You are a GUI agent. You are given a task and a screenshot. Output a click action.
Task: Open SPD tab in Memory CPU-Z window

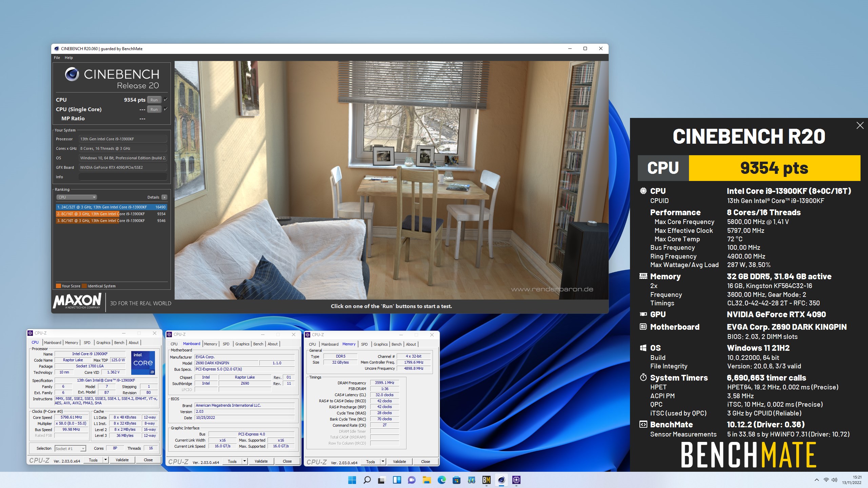(364, 344)
